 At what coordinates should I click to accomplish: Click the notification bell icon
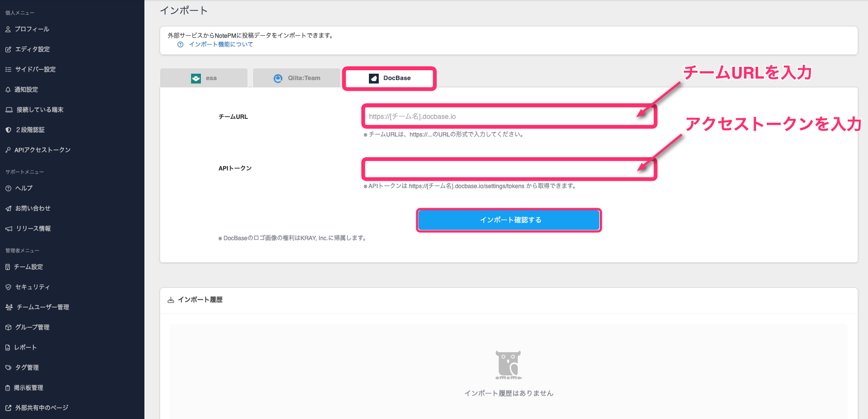point(8,90)
